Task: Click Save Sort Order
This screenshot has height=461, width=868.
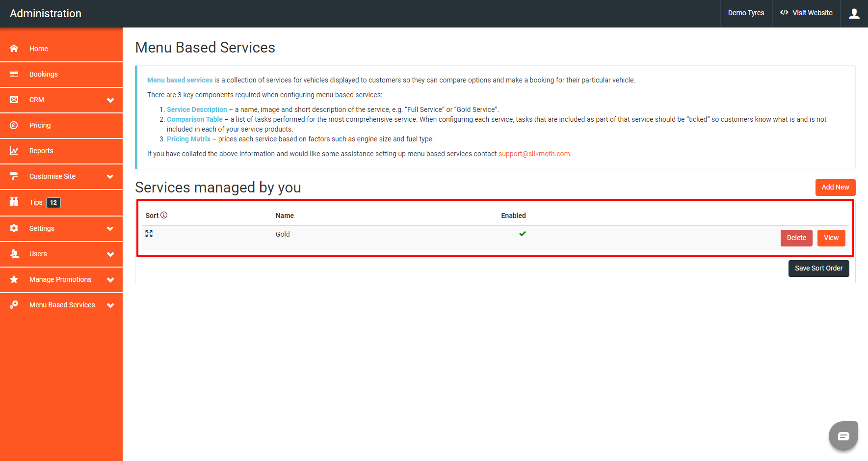Action: [818, 268]
